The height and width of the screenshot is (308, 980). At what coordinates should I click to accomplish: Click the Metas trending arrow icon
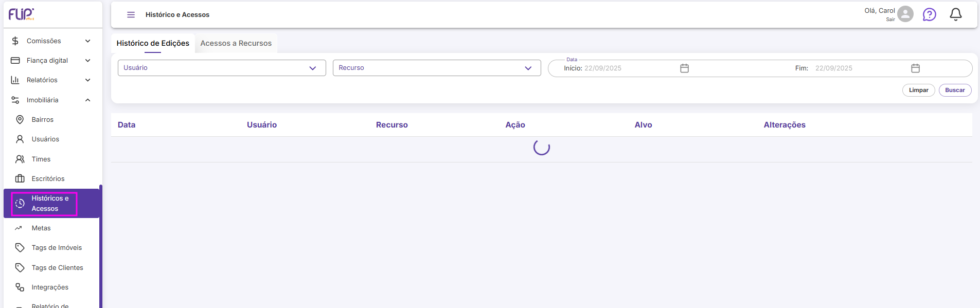tap(19, 228)
